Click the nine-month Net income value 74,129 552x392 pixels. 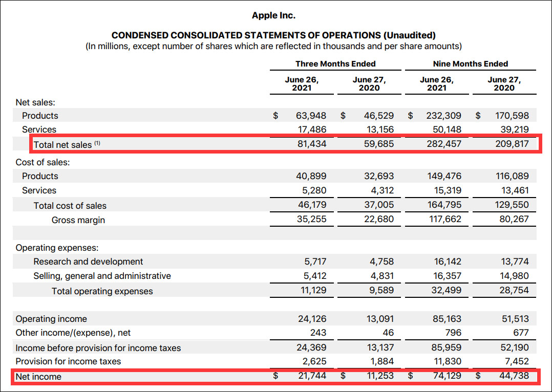[x=447, y=376]
